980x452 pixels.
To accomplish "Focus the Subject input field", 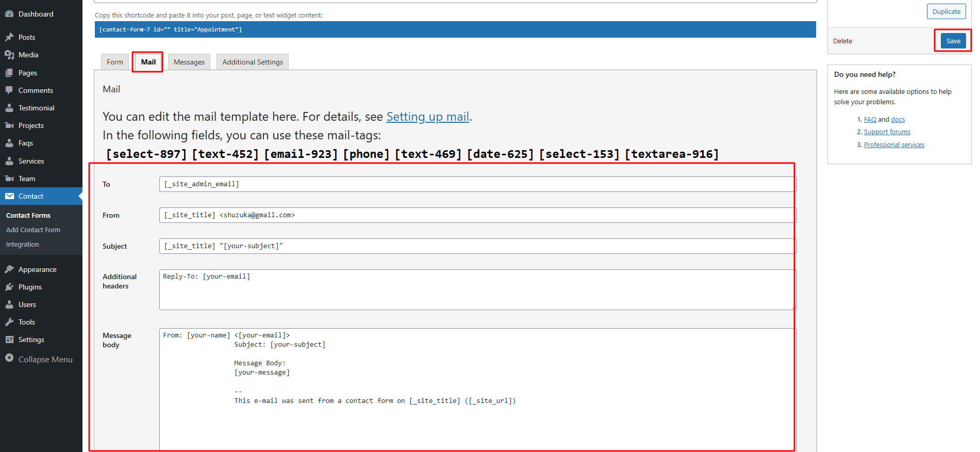I will [x=477, y=246].
